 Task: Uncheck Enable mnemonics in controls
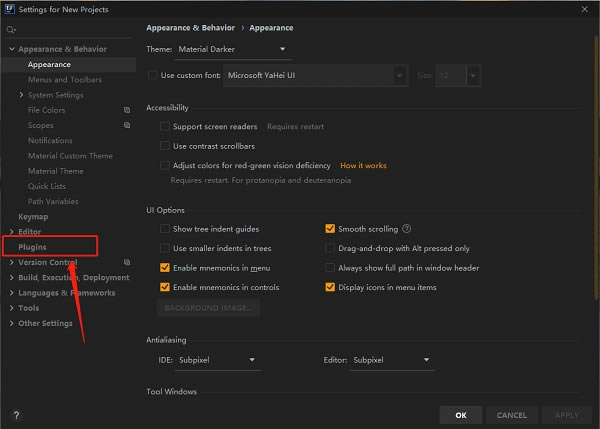165,287
